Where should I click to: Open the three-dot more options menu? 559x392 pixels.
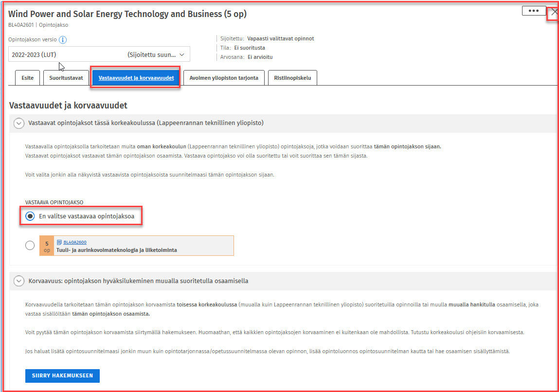[534, 11]
